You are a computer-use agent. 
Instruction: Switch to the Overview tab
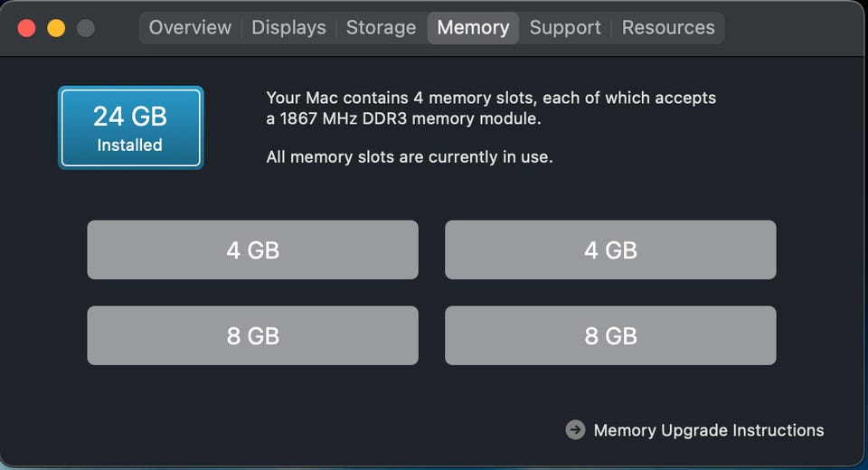pos(190,27)
